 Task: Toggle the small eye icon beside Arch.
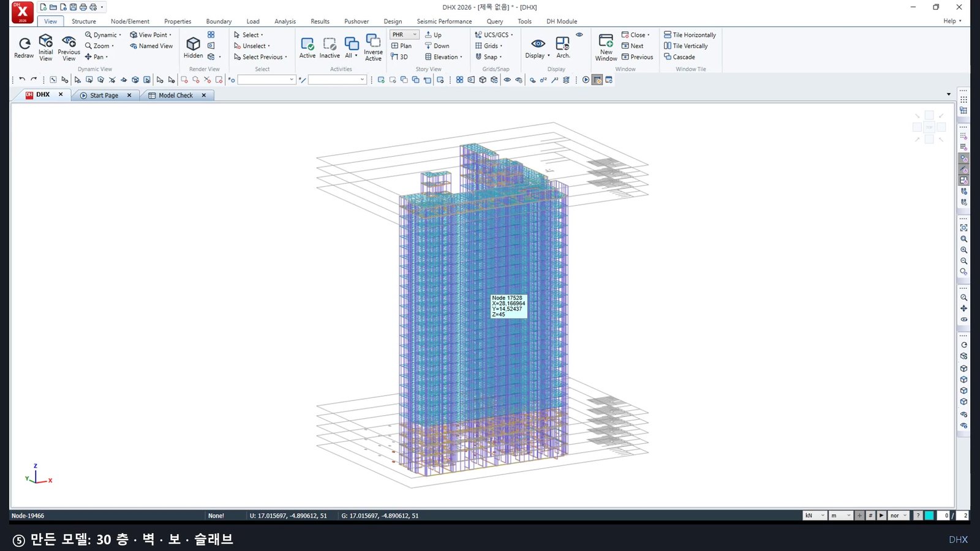coord(579,35)
